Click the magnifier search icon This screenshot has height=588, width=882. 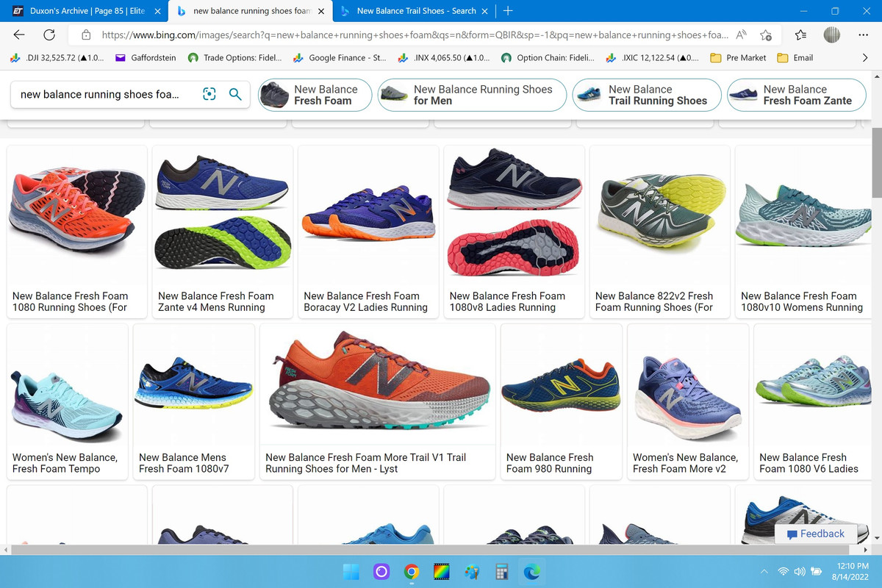235,94
